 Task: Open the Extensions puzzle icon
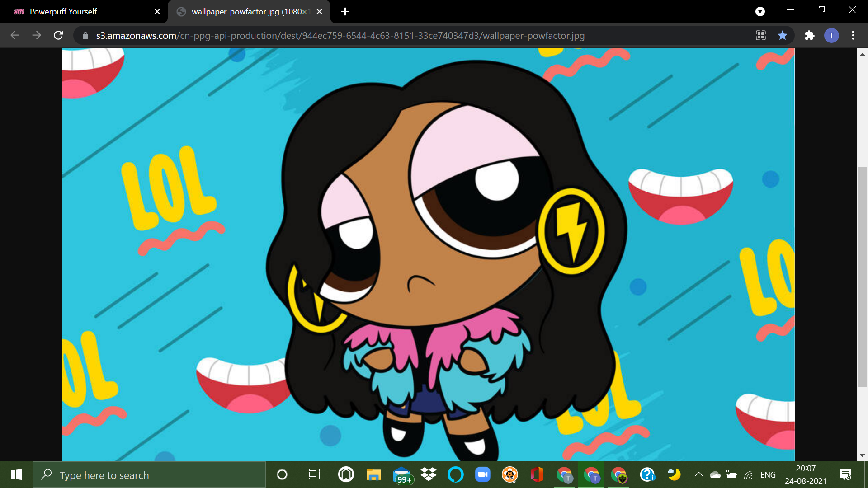coord(809,35)
